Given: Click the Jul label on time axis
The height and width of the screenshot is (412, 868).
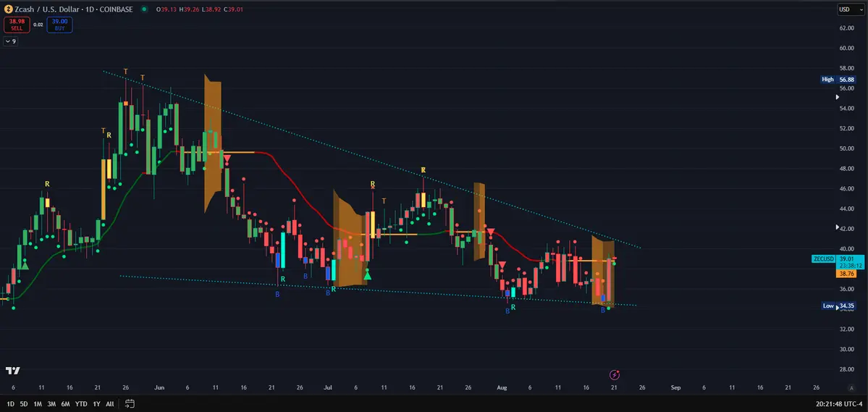Looking at the screenshot, I should pyautogui.click(x=327, y=387).
